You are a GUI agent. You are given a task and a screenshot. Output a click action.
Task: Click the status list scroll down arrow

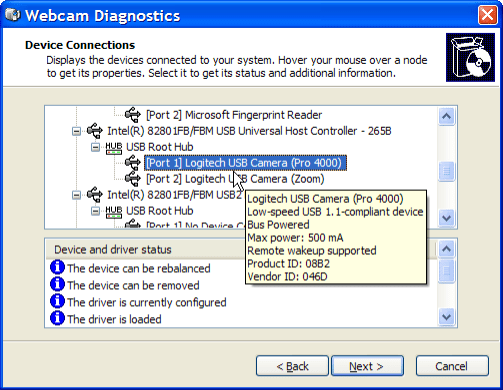(447, 317)
